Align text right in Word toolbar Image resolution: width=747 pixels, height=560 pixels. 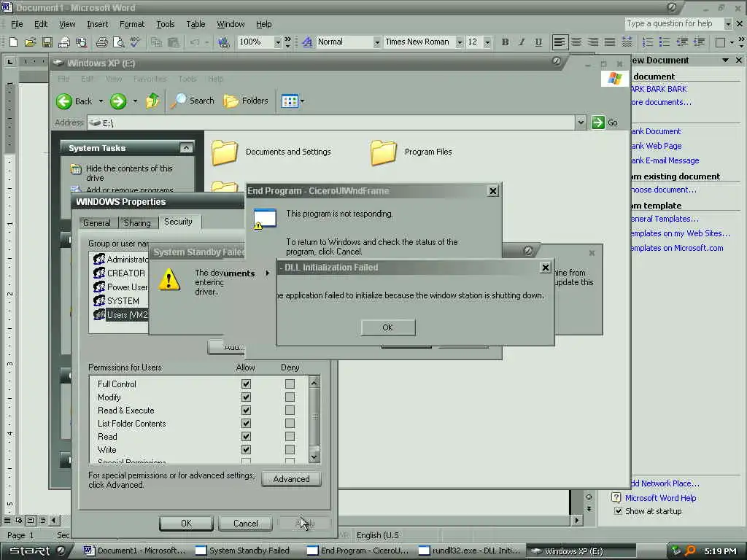click(x=593, y=42)
